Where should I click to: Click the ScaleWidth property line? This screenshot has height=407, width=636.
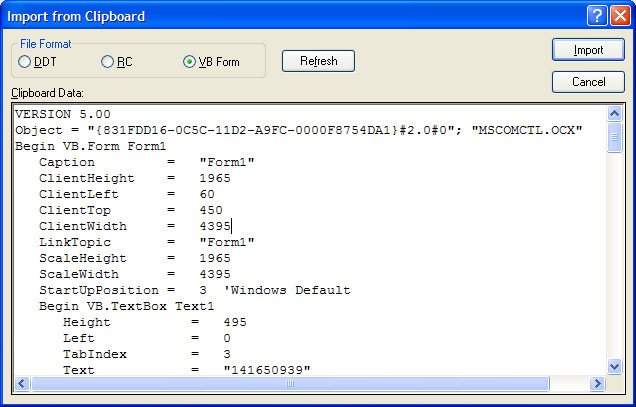[x=135, y=274]
